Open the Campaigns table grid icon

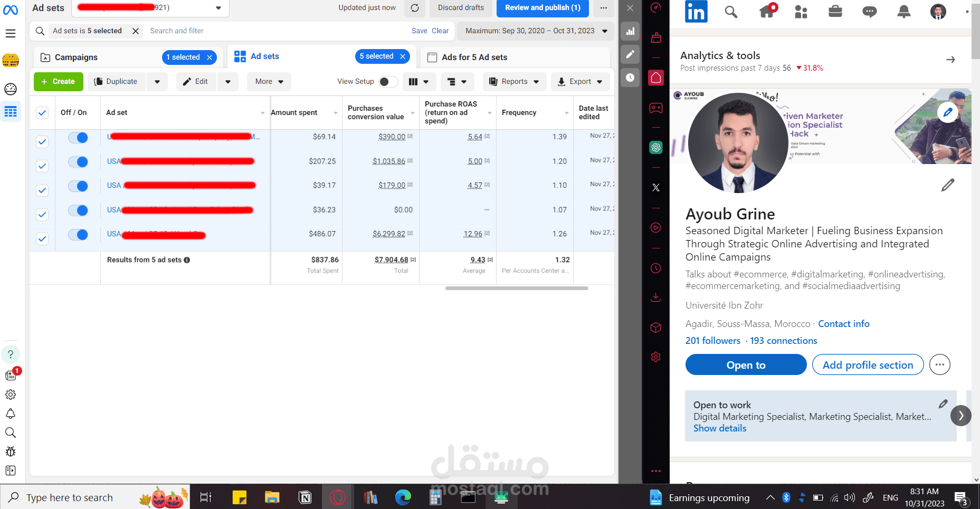pos(11,111)
